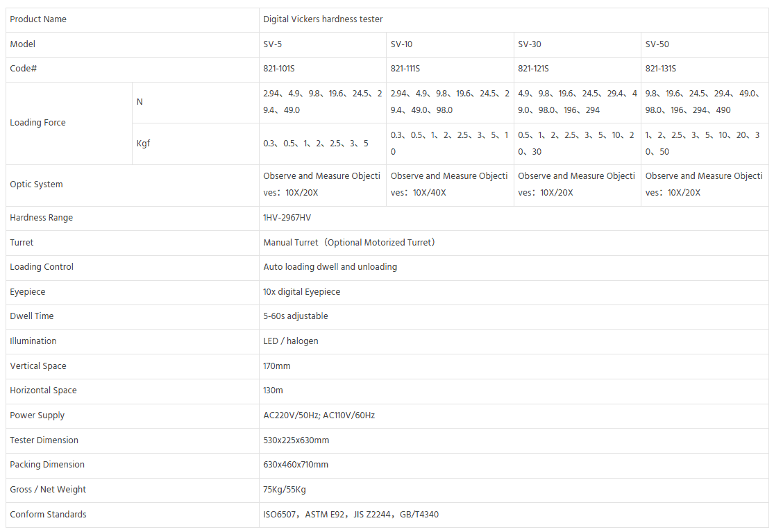Screen dimensions: 774x532
Task: Click the 75Kg/55Kg weight value
Action: [x=285, y=490]
